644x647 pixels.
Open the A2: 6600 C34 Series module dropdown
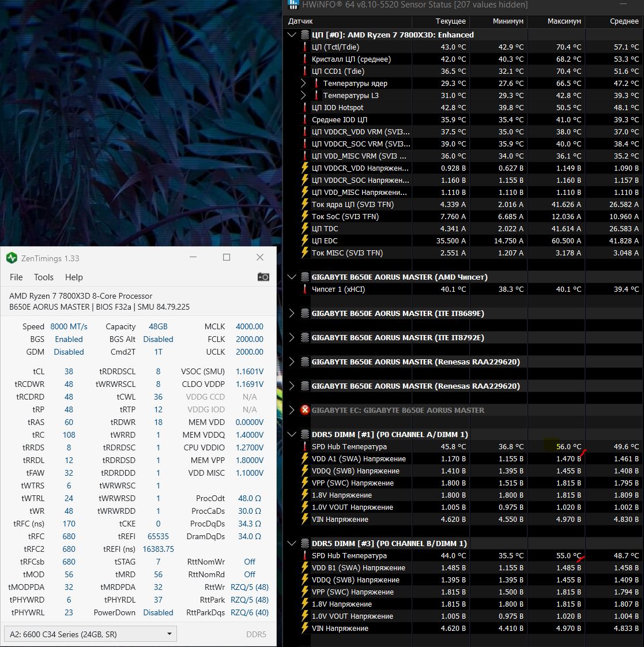pos(91,634)
